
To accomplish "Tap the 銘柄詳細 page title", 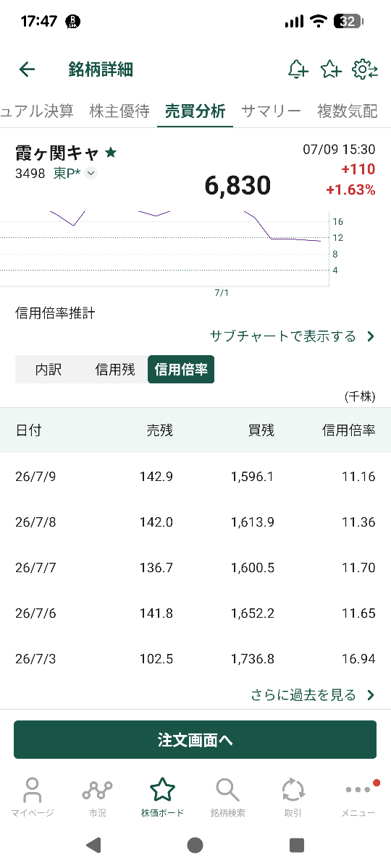I will pyautogui.click(x=101, y=69).
